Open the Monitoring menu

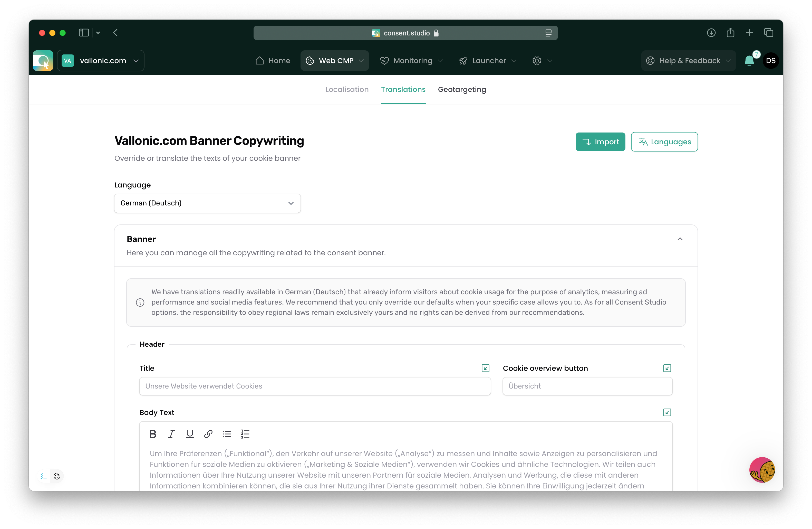(411, 61)
